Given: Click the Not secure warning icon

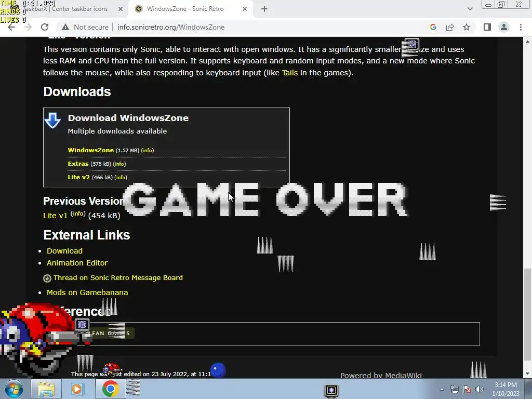Looking at the screenshot, I should [x=65, y=27].
